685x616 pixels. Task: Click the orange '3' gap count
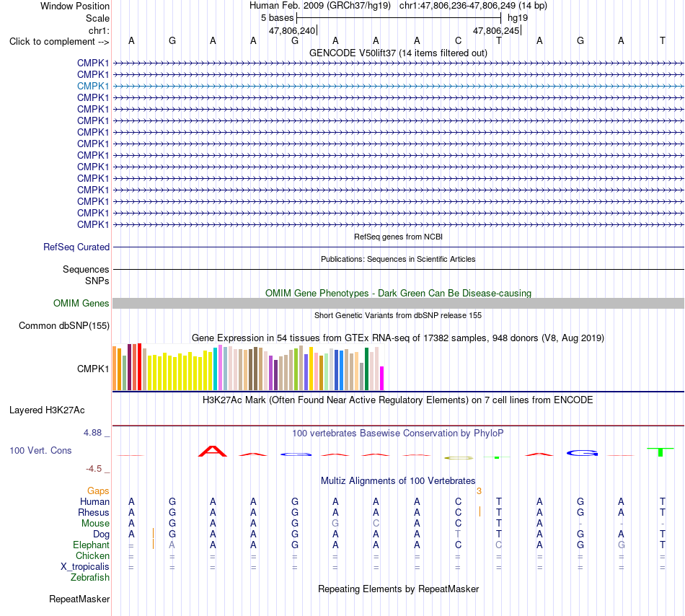(479, 491)
